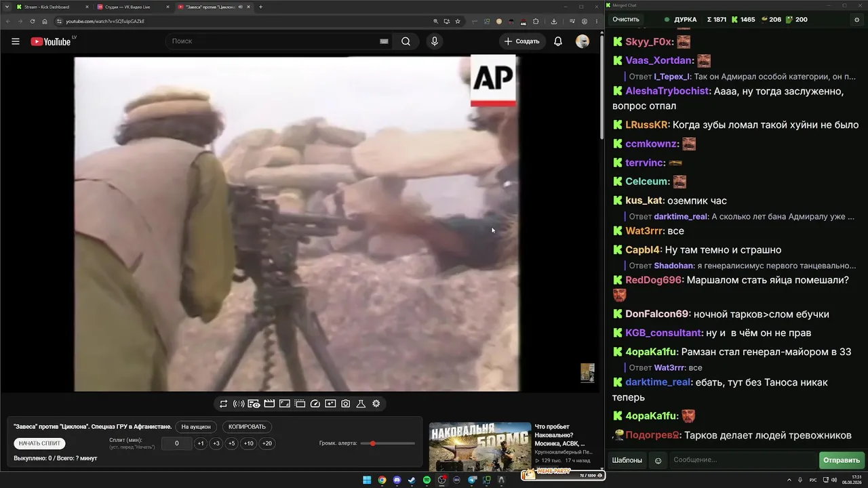The image size is (868, 488).
Task: Open the Что пробьет Наковальню video title
Action: click(x=560, y=435)
